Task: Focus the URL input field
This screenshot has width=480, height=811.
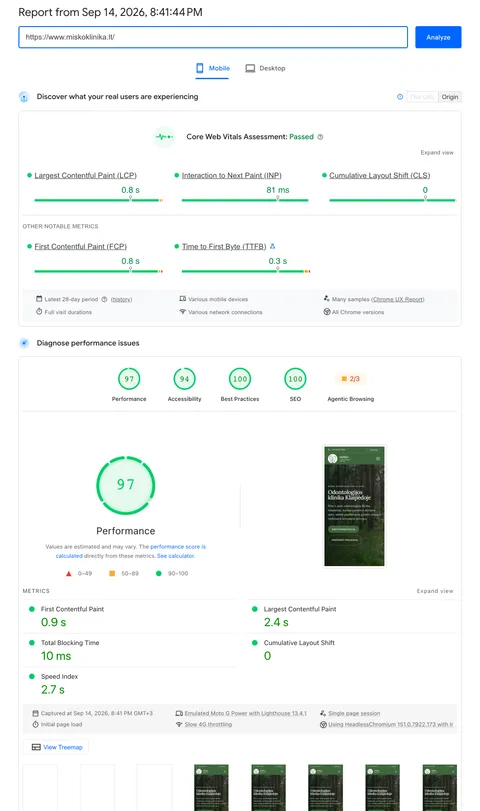Action: 213,37
